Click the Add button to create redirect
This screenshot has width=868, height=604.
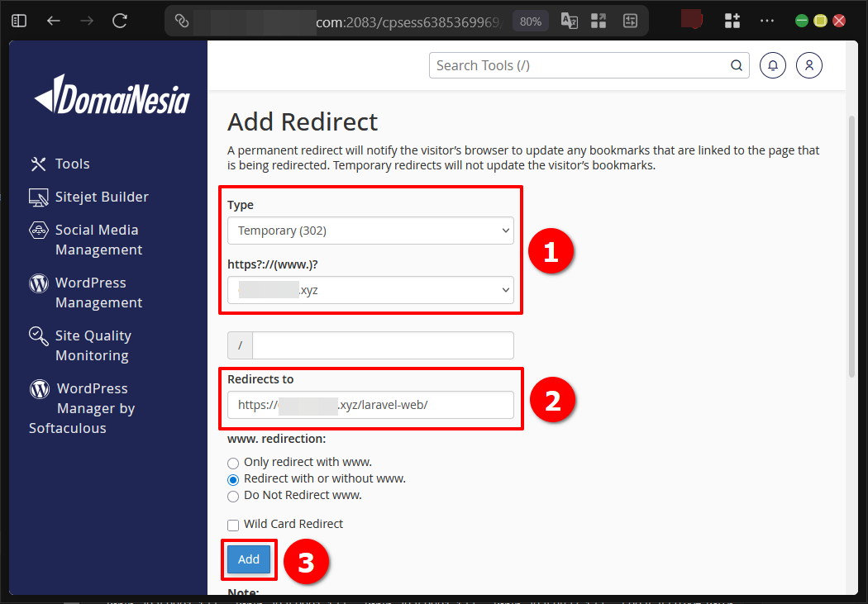[248, 559]
